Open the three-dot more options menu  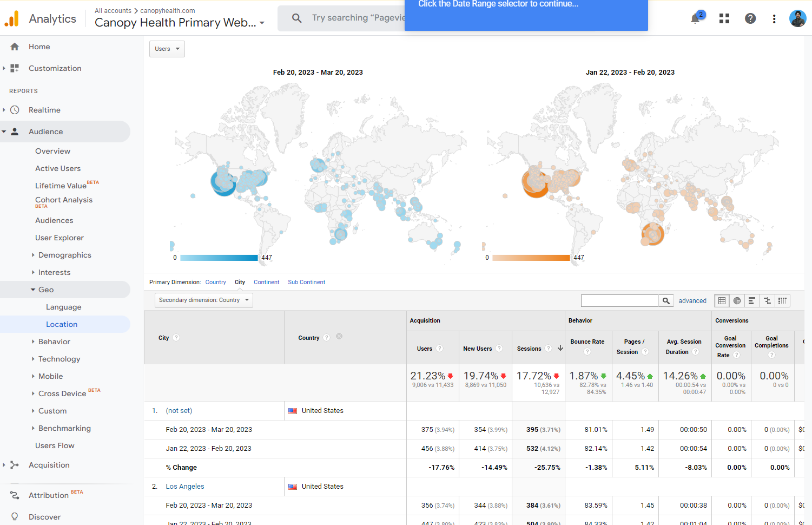[774, 19]
